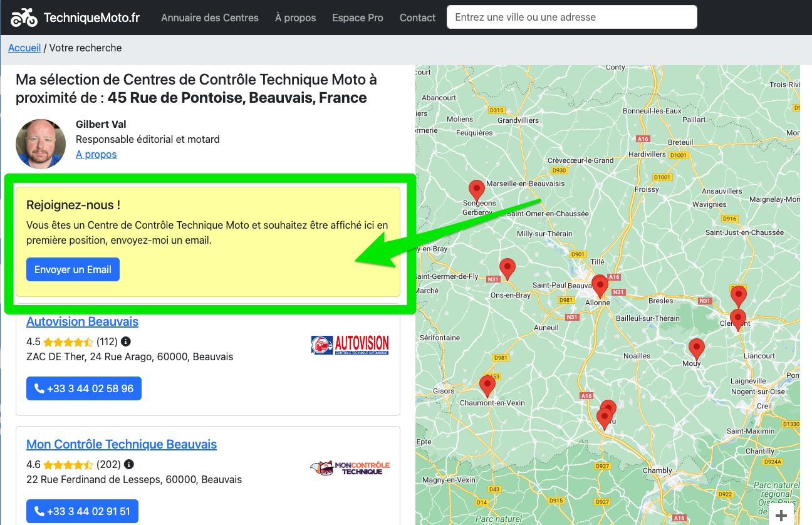Click the "Rejoignez-nous !" heading
This screenshot has height=525, width=812.
pyautogui.click(x=73, y=205)
